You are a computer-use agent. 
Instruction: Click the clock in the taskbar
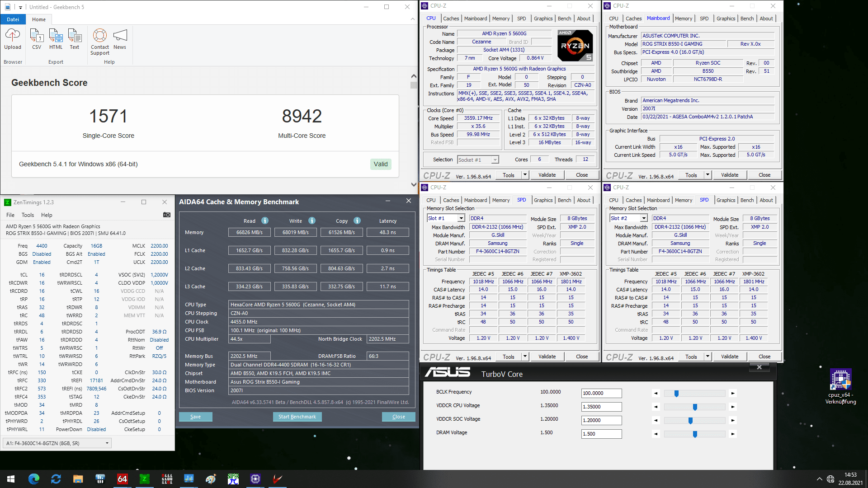point(850,479)
